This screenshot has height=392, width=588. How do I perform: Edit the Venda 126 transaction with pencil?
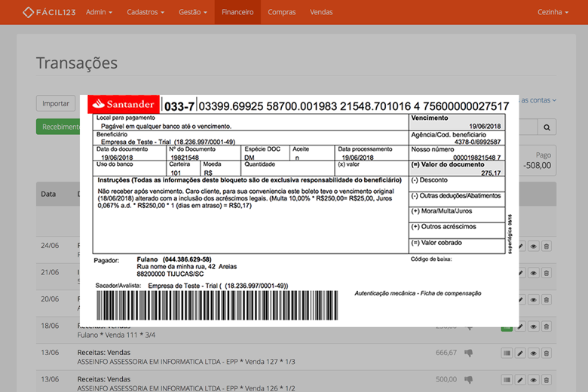pyautogui.click(x=520, y=380)
